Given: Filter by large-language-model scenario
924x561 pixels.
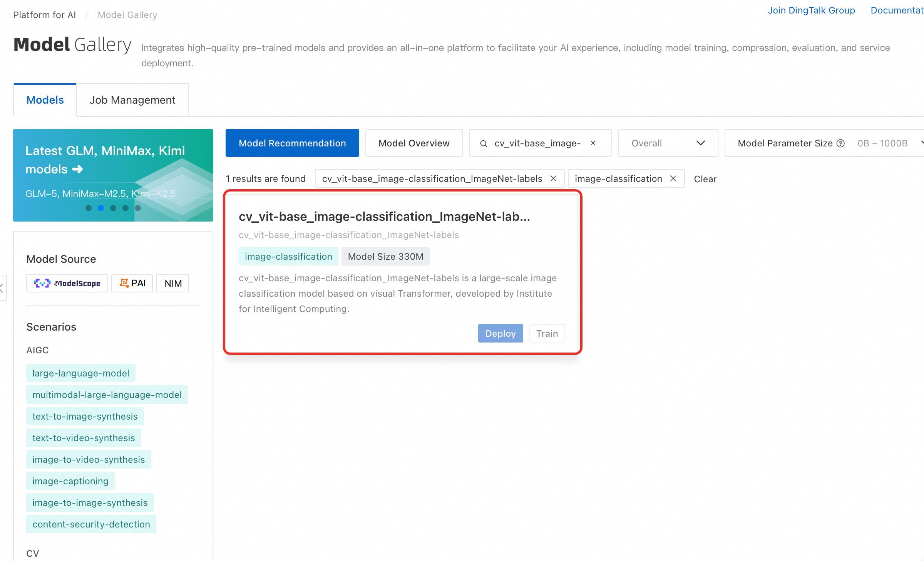Looking at the screenshot, I should click(x=81, y=373).
